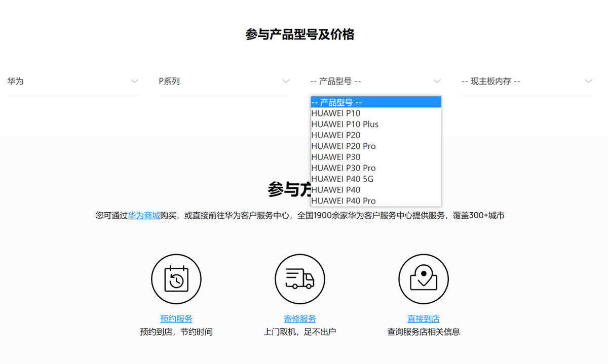
Task: Click the text 查询服务店相关信息
Action: tap(424, 332)
